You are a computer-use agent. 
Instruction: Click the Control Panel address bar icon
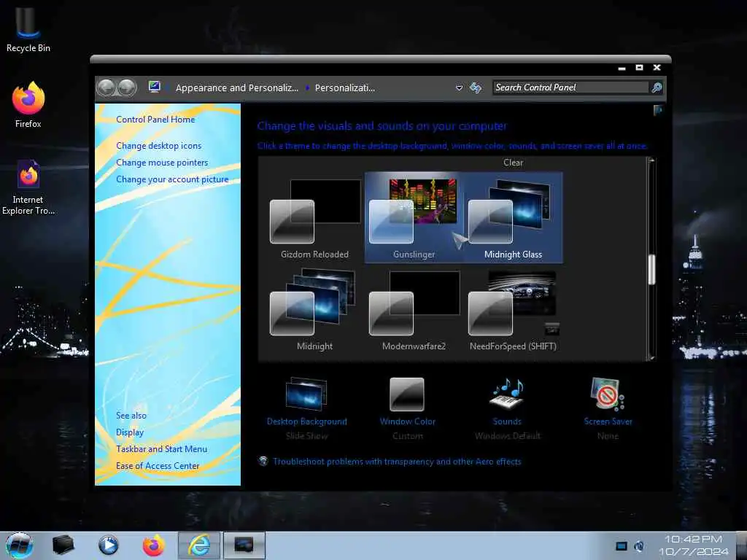pos(155,87)
